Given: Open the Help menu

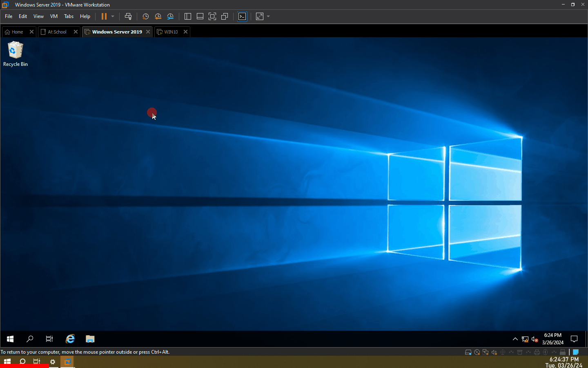Looking at the screenshot, I should pos(85,16).
